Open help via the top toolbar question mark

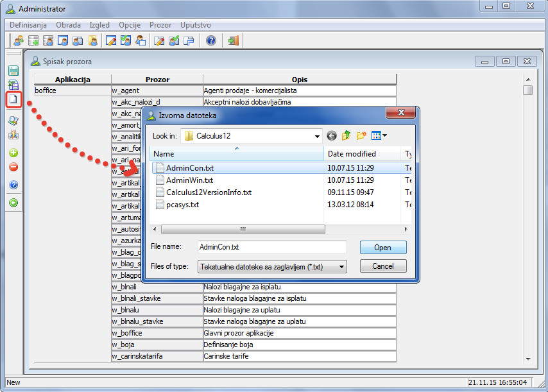pyautogui.click(x=210, y=40)
